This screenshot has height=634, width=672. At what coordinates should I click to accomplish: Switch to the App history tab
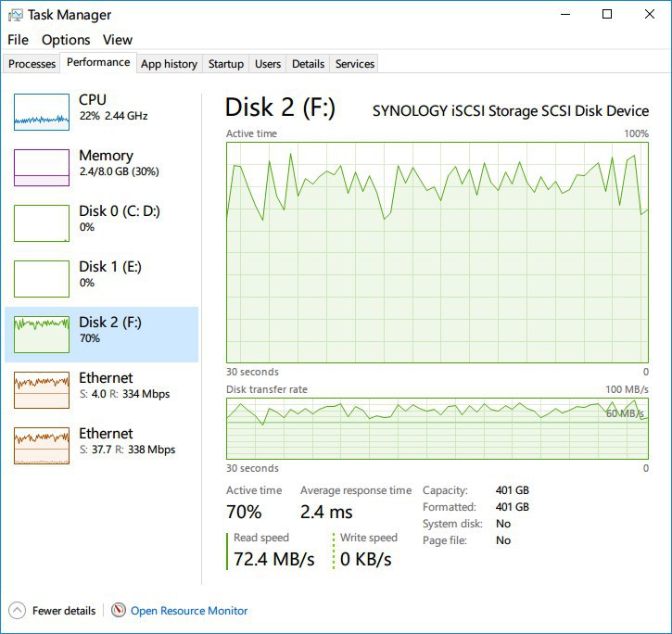coord(169,64)
